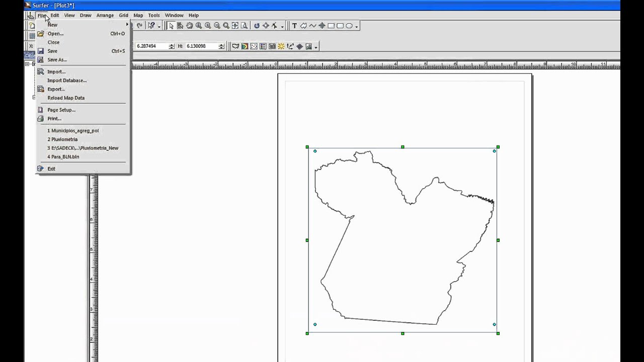Image resolution: width=644 pixels, height=362 pixels.
Task: Open map toolbar options dropdown arrow
Action: [x=315, y=47]
